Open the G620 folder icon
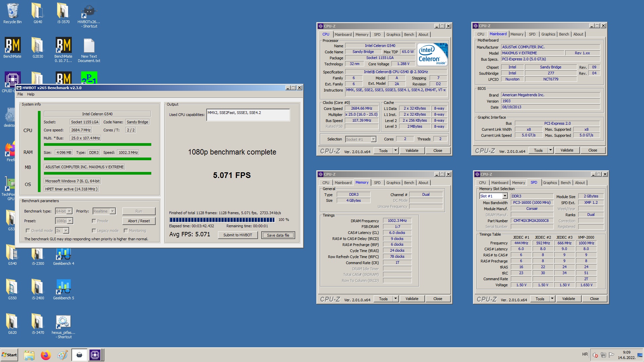The image size is (644, 362). click(12, 324)
